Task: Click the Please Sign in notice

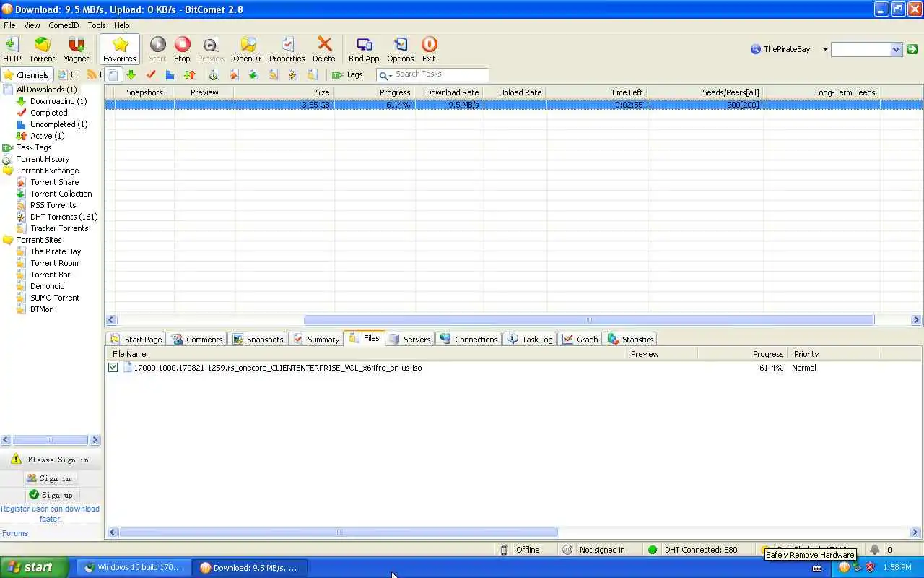Action: click(x=51, y=460)
